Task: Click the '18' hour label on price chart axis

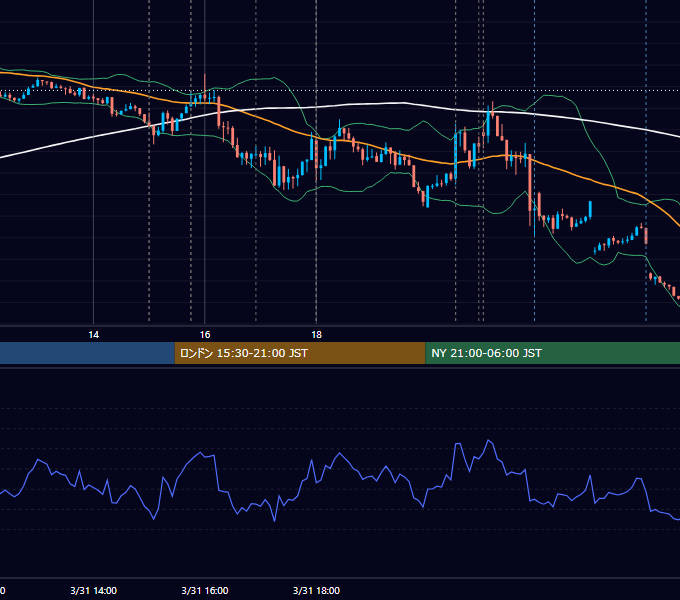Action: [317, 335]
